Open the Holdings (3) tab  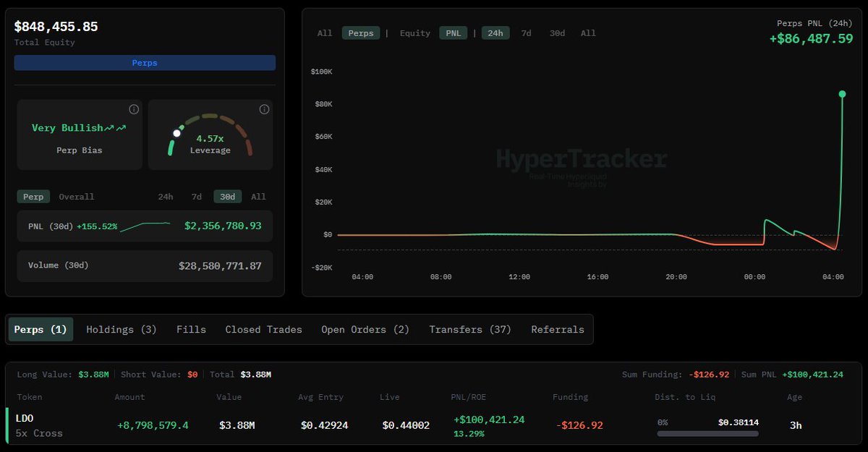pos(122,329)
